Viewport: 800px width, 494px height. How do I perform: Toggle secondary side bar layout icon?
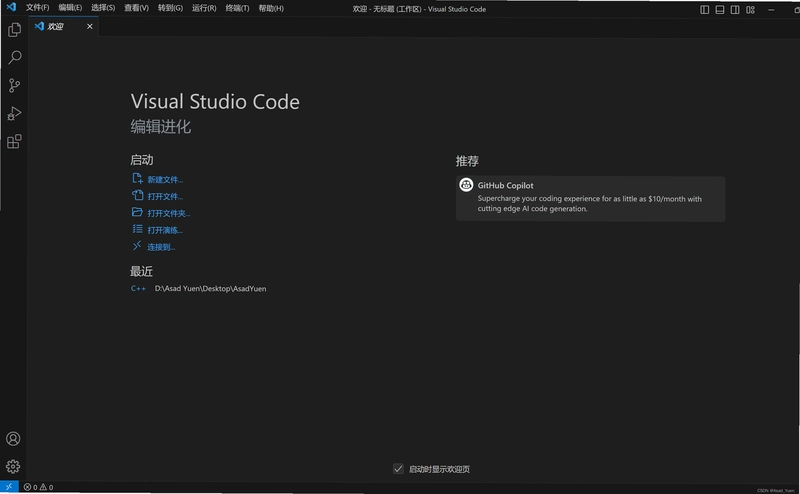tap(735, 9)
